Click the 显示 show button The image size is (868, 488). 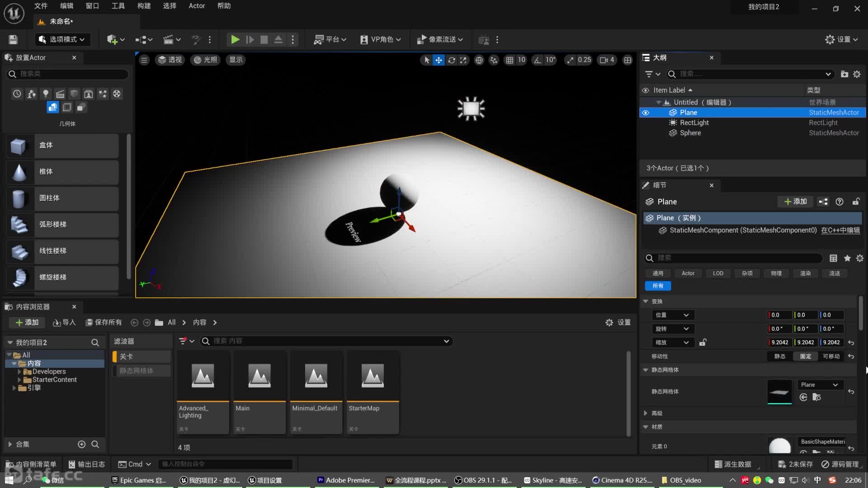point(236,60)
